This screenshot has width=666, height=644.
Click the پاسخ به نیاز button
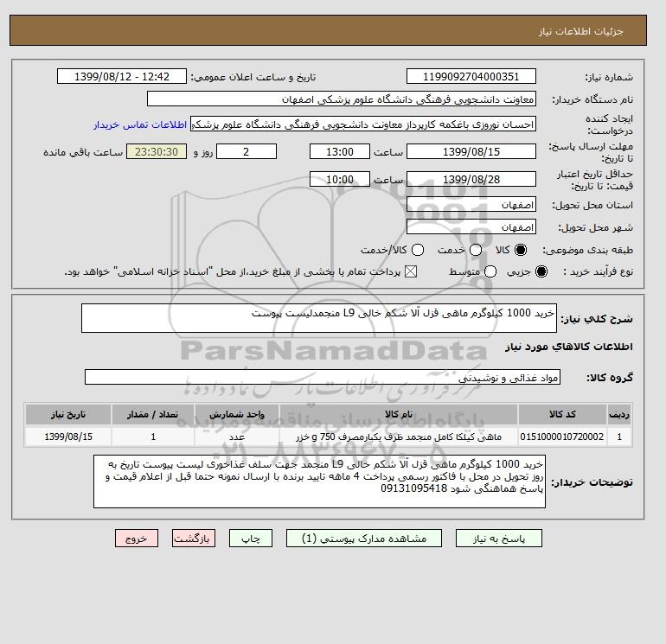499,539
